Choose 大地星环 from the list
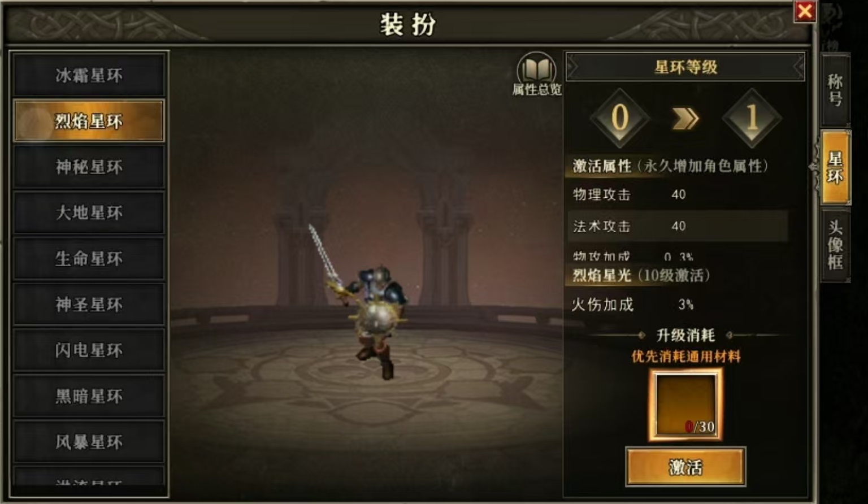 pos(89,212)
